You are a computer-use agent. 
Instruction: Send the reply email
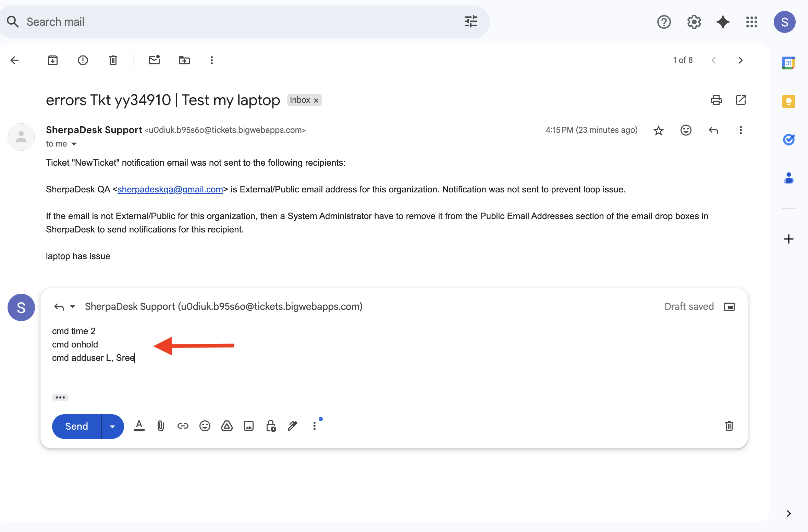pos(77,426)
